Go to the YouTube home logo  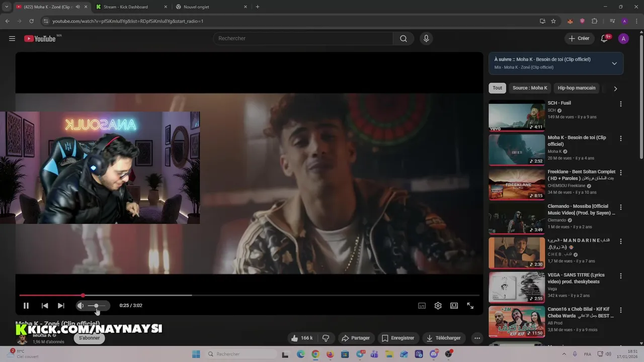[40, 39]
